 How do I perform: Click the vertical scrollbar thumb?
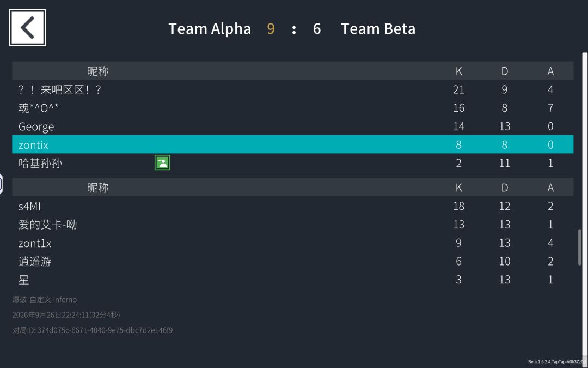[580, 247]
